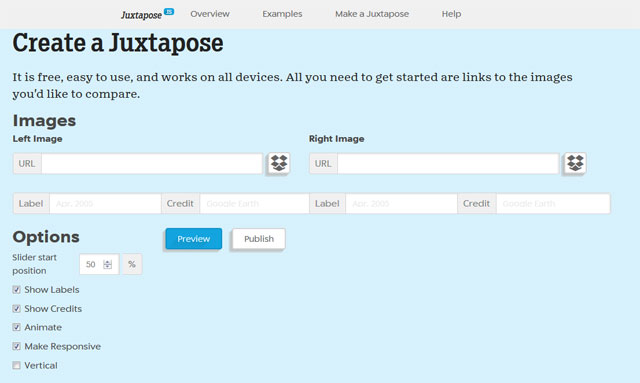The width and height of the screenshot is (640, 383).
Task: Focus the Right Image Label field
Action: 401,203
